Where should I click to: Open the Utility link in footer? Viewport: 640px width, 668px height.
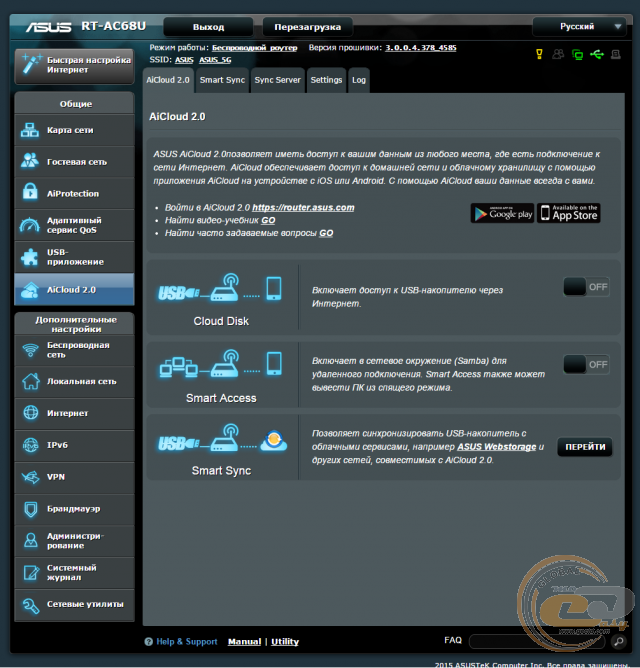pos(285,642)
